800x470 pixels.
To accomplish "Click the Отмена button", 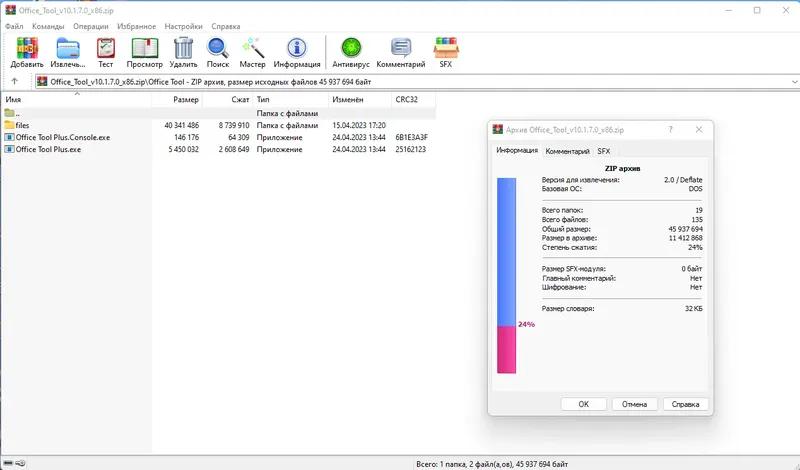I will 635,404.
